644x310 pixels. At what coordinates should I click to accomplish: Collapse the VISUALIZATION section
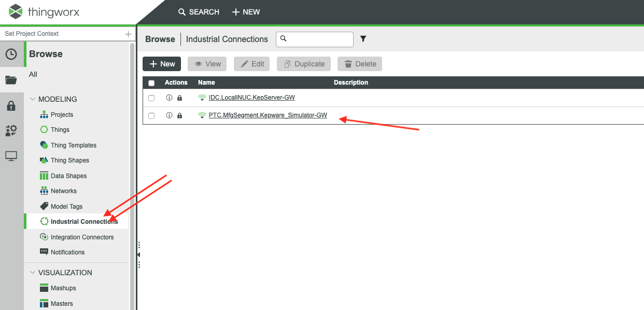coord(33,272)
